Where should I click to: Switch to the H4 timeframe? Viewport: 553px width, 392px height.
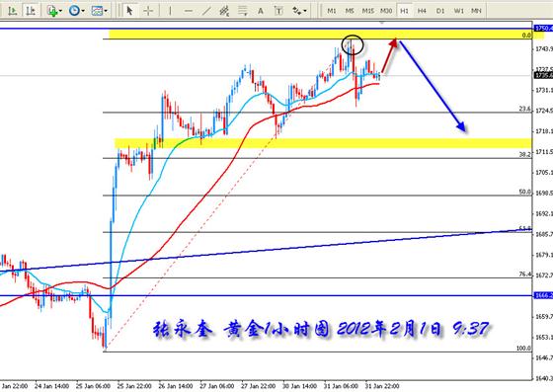[x=423, y=11]
